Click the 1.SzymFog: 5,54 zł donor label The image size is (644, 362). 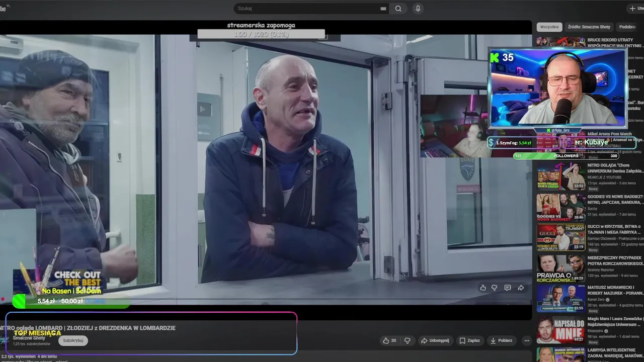tap(513, 143)
